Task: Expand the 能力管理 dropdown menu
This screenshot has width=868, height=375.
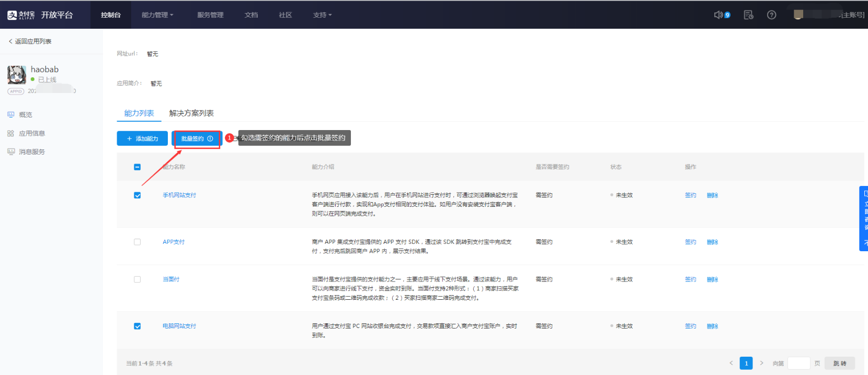Action: 157,15
